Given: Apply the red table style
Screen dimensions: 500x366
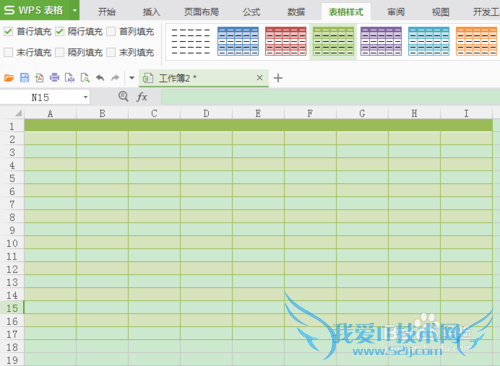Looking at the screenshot, I should pyautogui.click(x=286, y=41).
